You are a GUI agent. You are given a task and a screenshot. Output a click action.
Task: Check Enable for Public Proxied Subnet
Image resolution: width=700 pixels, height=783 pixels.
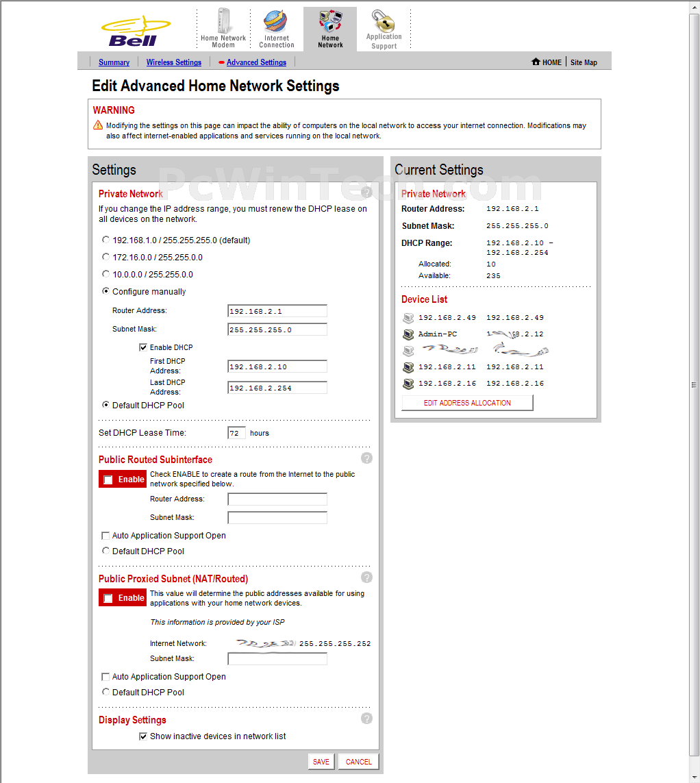(x=108, y=598)
